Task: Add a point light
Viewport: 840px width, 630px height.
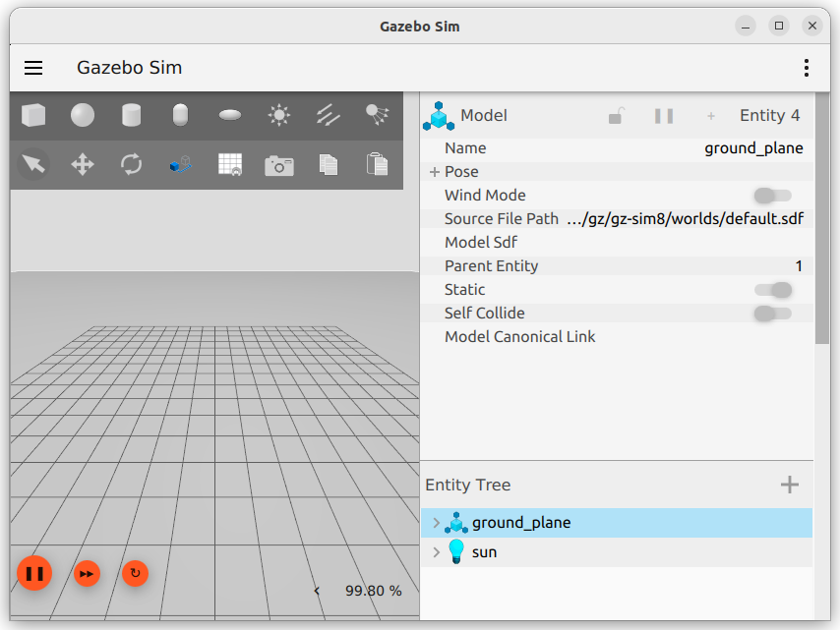Action: pyautogui.click(x=279, y=116)
